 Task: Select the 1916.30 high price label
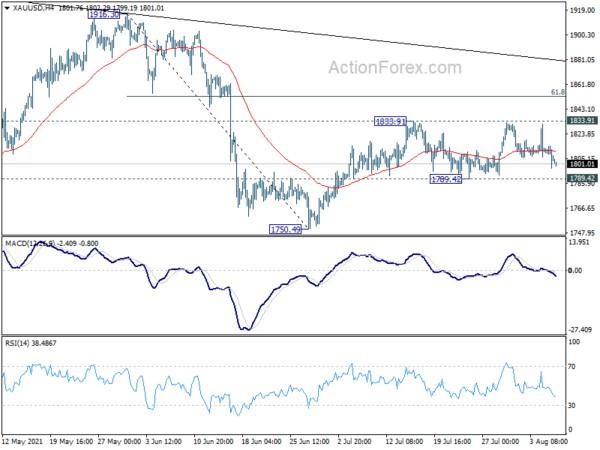[103, 16]
